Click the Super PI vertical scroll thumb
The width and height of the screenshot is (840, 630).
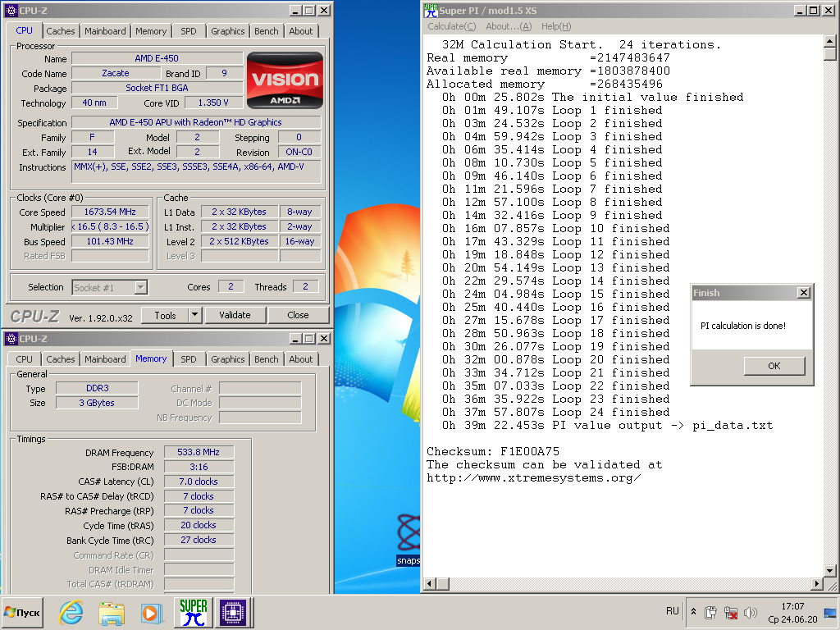click(830, 54)
